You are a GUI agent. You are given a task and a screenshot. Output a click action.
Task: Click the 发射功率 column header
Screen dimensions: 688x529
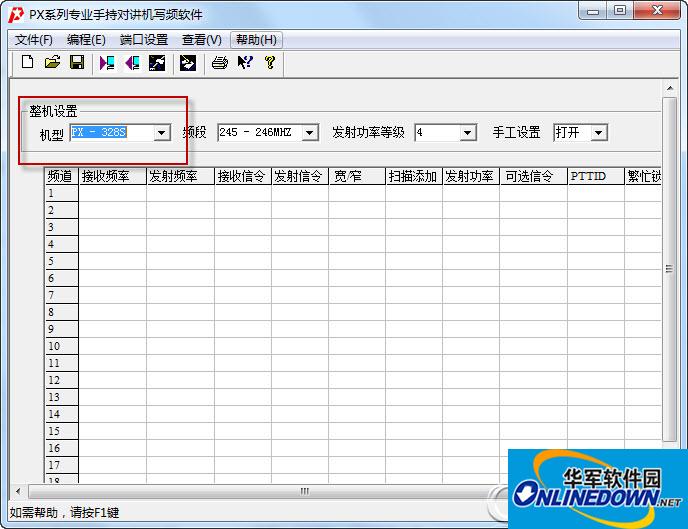point(471,176)
